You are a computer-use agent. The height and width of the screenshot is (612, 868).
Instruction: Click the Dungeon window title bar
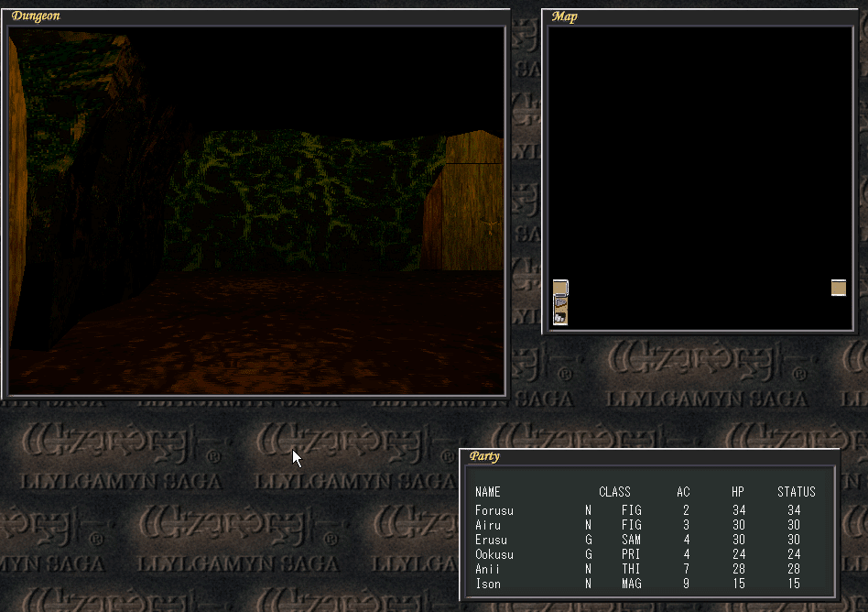click(255, 16)
